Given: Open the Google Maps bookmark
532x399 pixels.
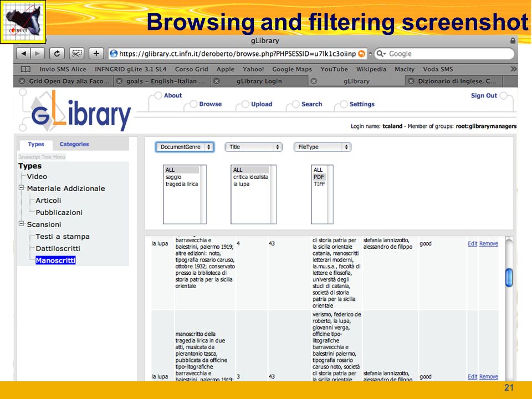Looking at the screenshot, I should [292, 69].
